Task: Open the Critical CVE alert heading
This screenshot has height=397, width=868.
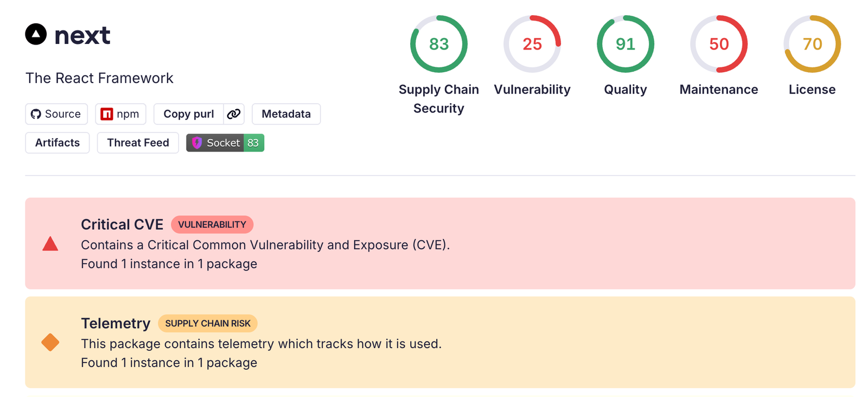Action: tap(122, 224)
